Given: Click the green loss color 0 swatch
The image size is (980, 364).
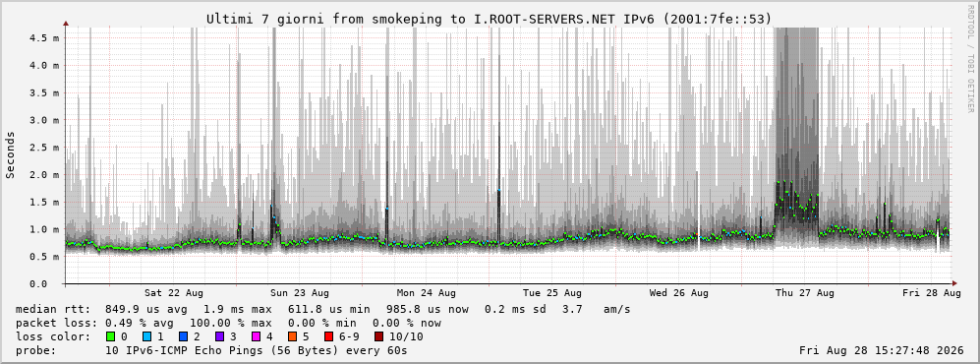Looking at the screenshot, I should pyautogui.click(x=112, y=336).
